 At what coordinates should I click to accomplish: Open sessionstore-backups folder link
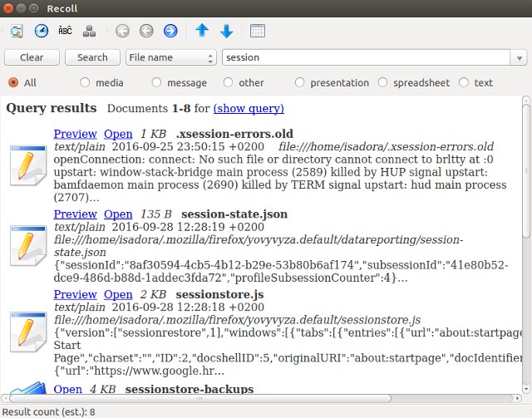[x=68, y=389]
